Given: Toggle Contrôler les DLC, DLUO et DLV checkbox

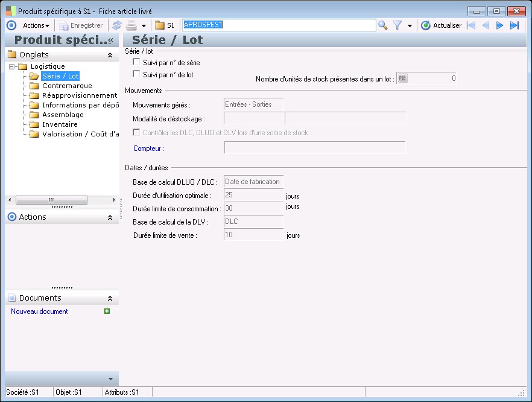Looking at the screenshot, I should pos(136,132).
